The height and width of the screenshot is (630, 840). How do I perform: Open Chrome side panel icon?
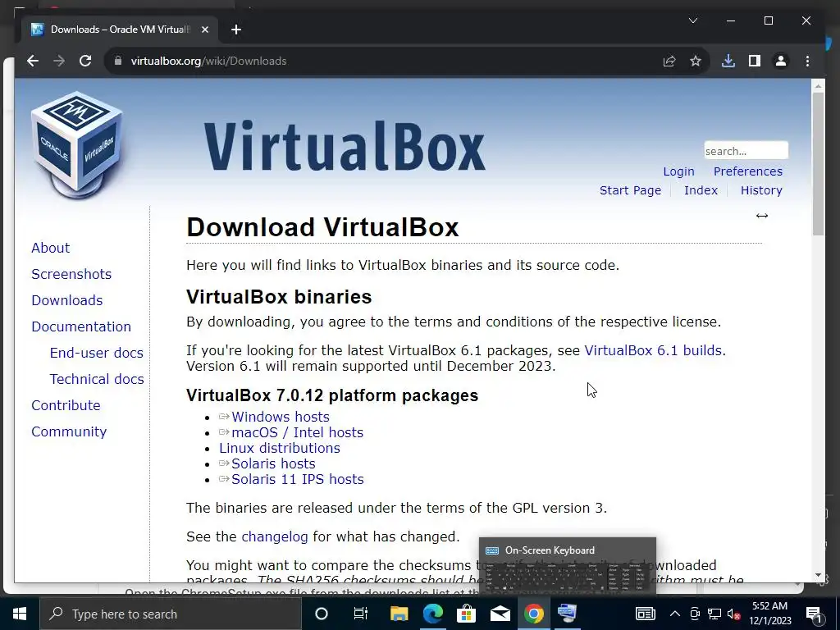(x=755, y=61)
